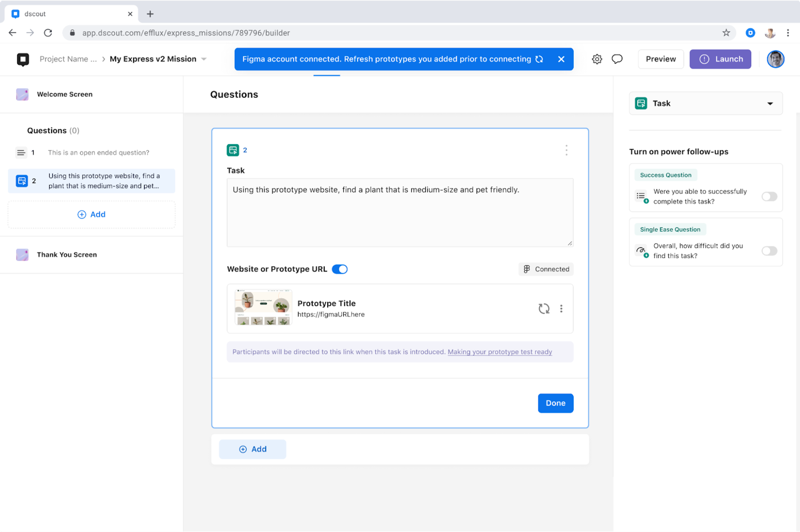The height and width of the screenshot is (532, 800).
Task: Refresh the Prototype Title prototype
Action: pos(544,309)
